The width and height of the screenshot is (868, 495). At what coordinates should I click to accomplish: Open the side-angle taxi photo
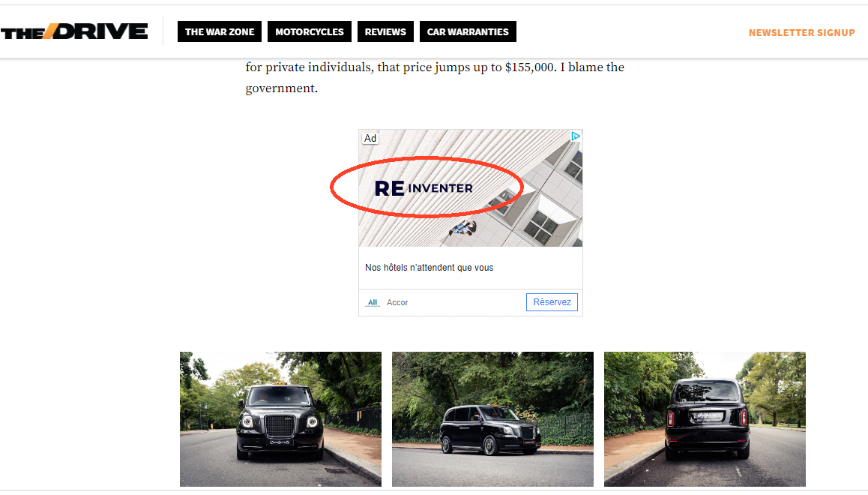coord(492,419)
